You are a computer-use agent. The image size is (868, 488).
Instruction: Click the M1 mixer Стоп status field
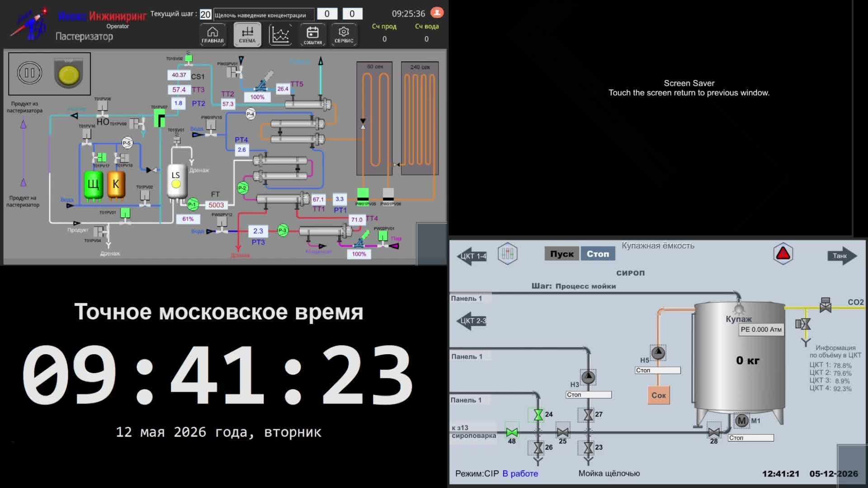pos(751,438)
